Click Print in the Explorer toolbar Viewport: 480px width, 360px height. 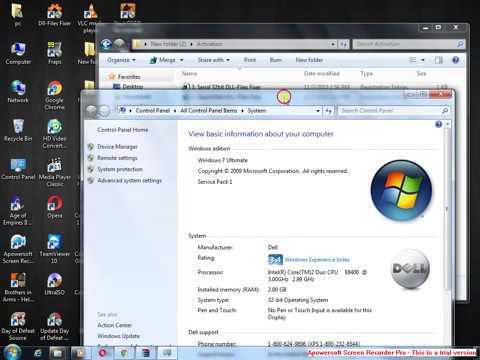250,60
